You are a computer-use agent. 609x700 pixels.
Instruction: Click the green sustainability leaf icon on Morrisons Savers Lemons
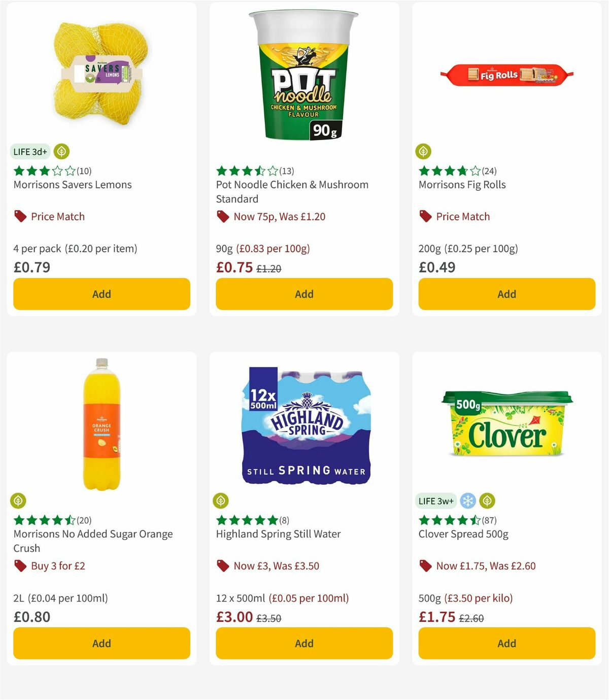61,151
